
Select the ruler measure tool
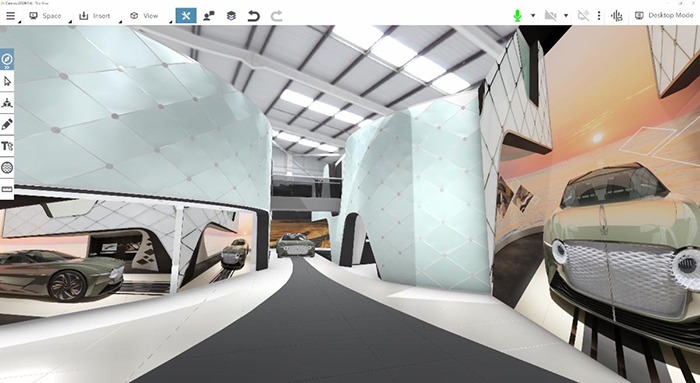(7, 189)
